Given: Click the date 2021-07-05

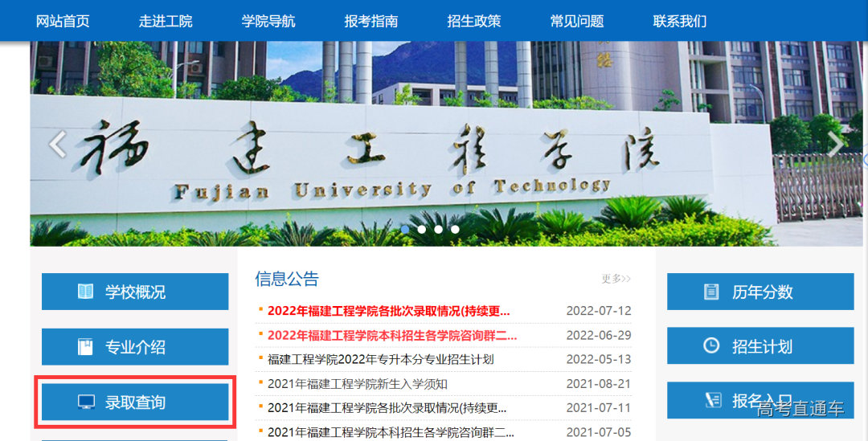Looking at the screenshot, I should pyautogui.click(x=599, y=432).
